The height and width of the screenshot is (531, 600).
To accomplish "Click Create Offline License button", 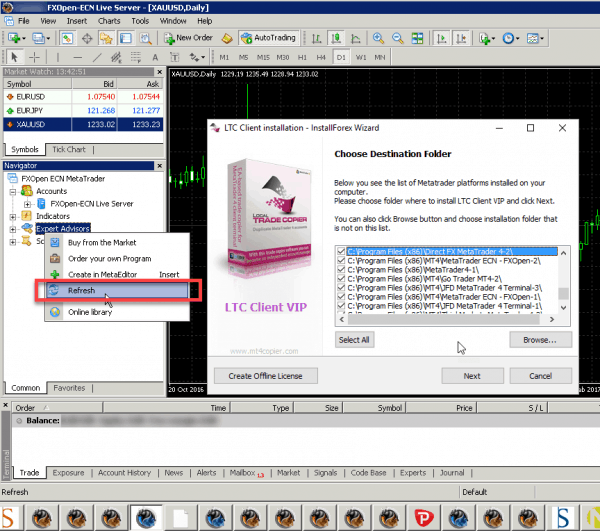I will pyautogui.click(x=266, y=376).
